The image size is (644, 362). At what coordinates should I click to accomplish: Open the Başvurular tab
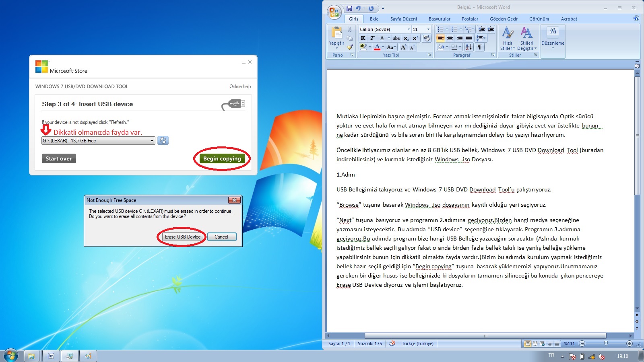pos(440,19)
